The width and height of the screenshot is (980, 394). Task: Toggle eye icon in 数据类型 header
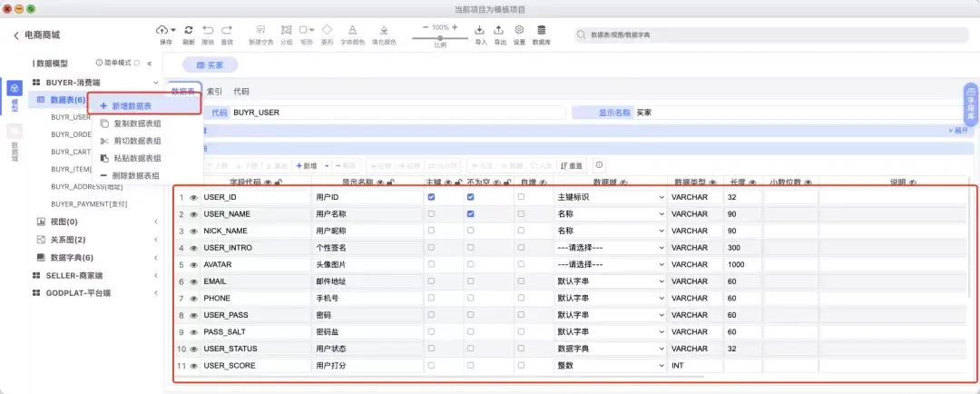coord(712,182)
